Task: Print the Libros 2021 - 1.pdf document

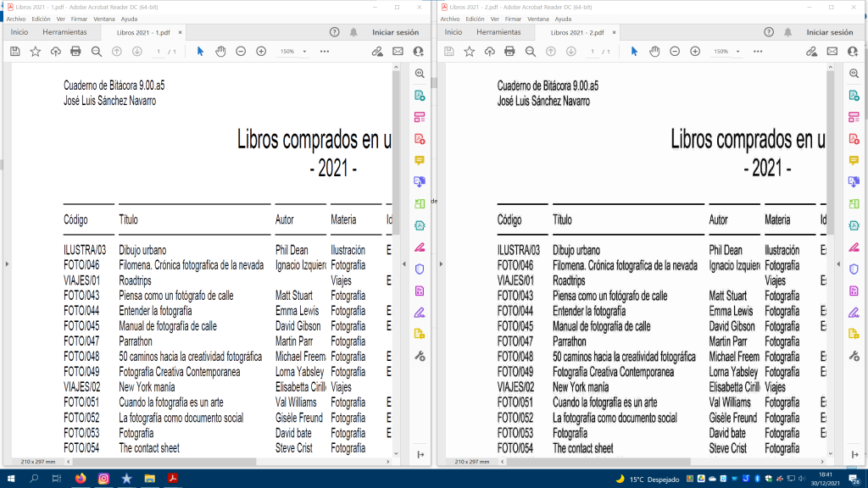Action: (x=75, y=52)
